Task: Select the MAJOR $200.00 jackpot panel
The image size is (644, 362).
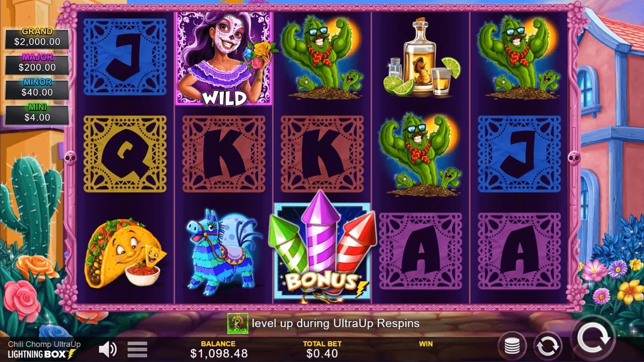Action: [x=37, y=63]
